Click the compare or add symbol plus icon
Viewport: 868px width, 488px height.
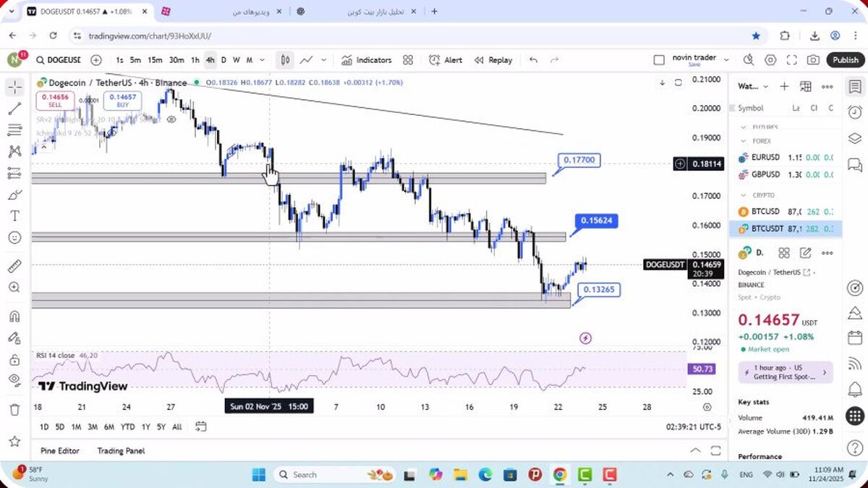point(96,60)
